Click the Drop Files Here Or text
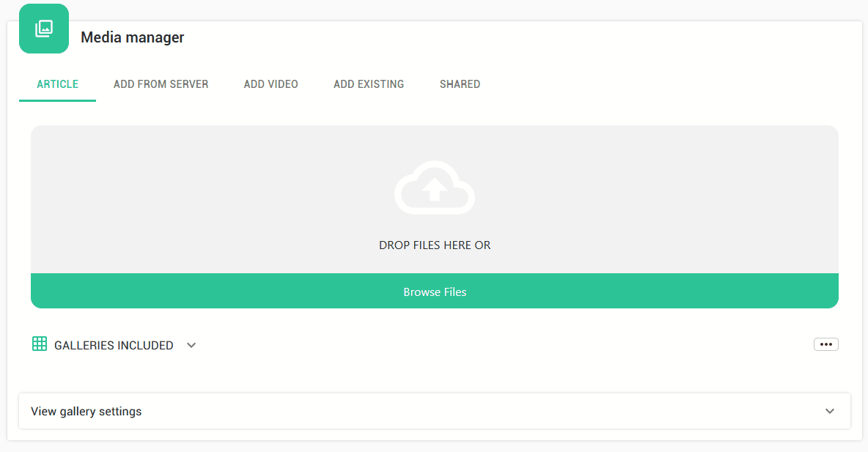Screen dimensions: 868x452 (435, 245)
